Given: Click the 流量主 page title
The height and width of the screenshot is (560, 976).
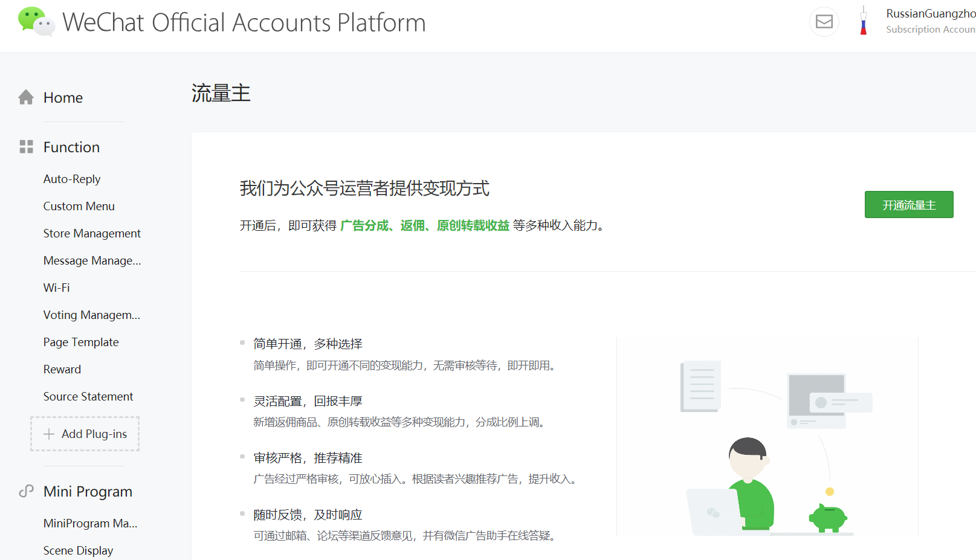Looking at the screenshot, I should pyautogui.click(x=221, y=93).
